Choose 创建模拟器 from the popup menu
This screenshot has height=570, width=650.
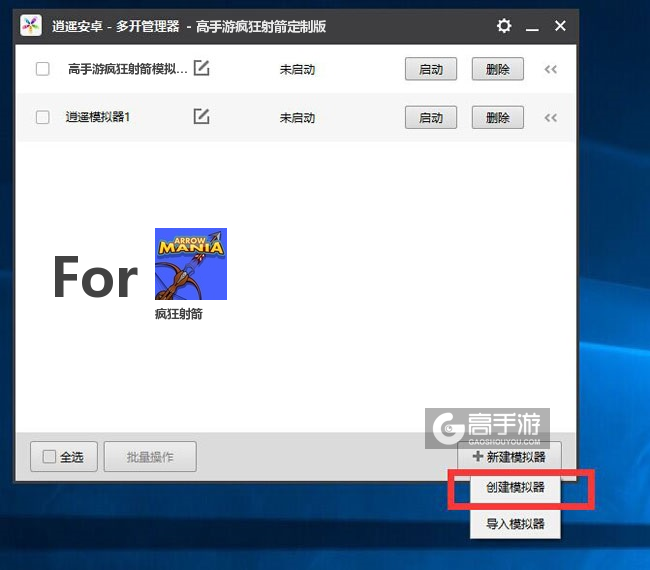pyautogui.click(x=515, y=489)
